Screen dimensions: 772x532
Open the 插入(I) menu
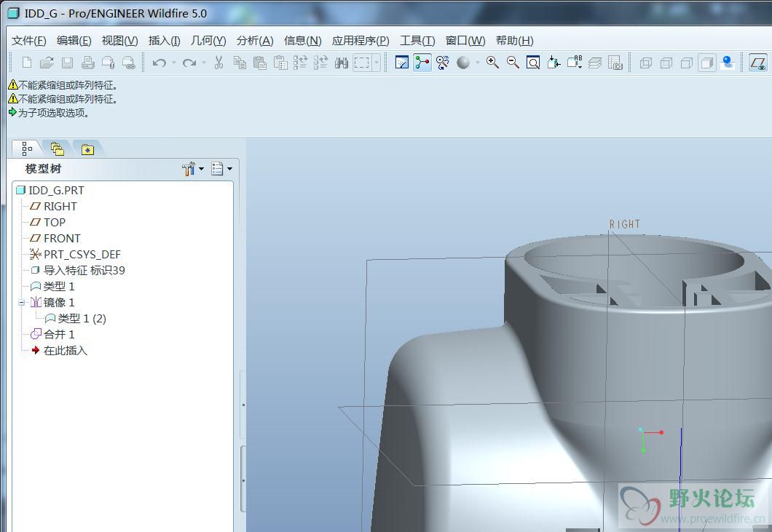tap(165, 40)
